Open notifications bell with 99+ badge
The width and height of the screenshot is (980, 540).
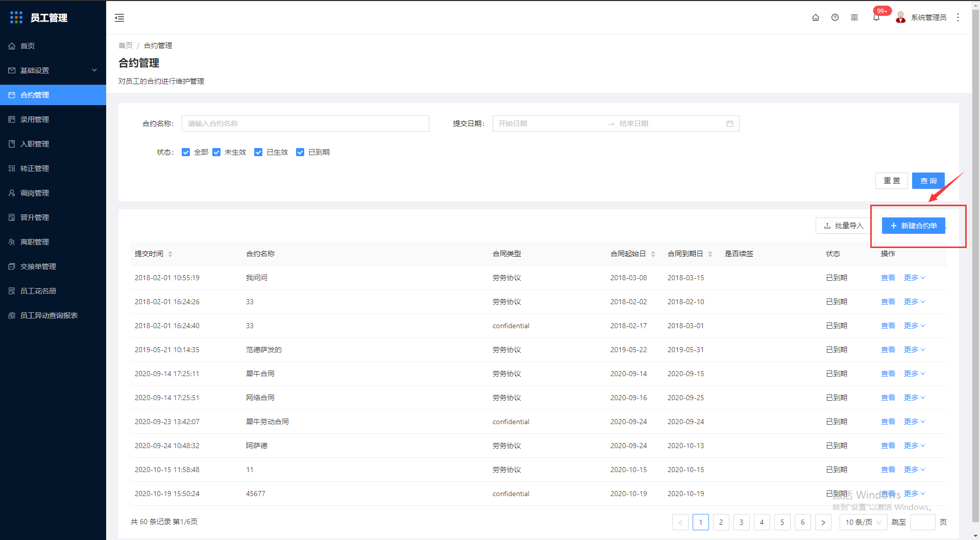pyautogui.click(x=876, y=17)
